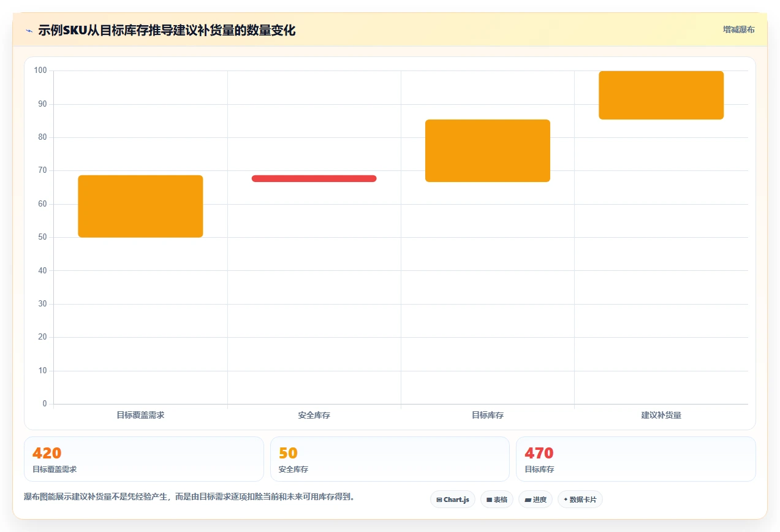The height and width of the screenshot is (532, 780).
Task: Select the Chart.js tag chip
Action: click(x=452, y=500)
